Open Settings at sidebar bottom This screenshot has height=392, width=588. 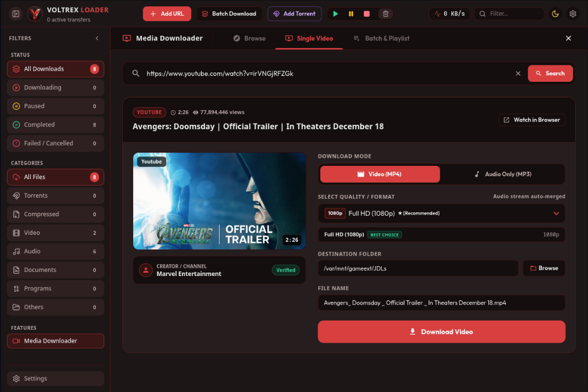[56, 379]
